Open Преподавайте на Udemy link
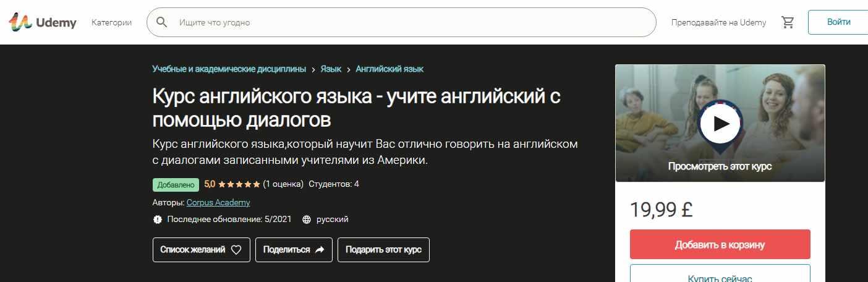 [x=718, y=22]
